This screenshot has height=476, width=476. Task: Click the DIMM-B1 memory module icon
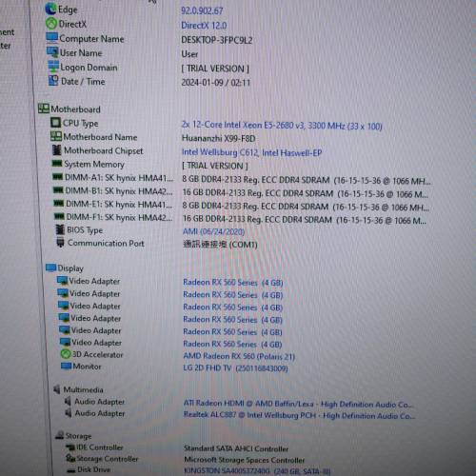pos(58,190)
